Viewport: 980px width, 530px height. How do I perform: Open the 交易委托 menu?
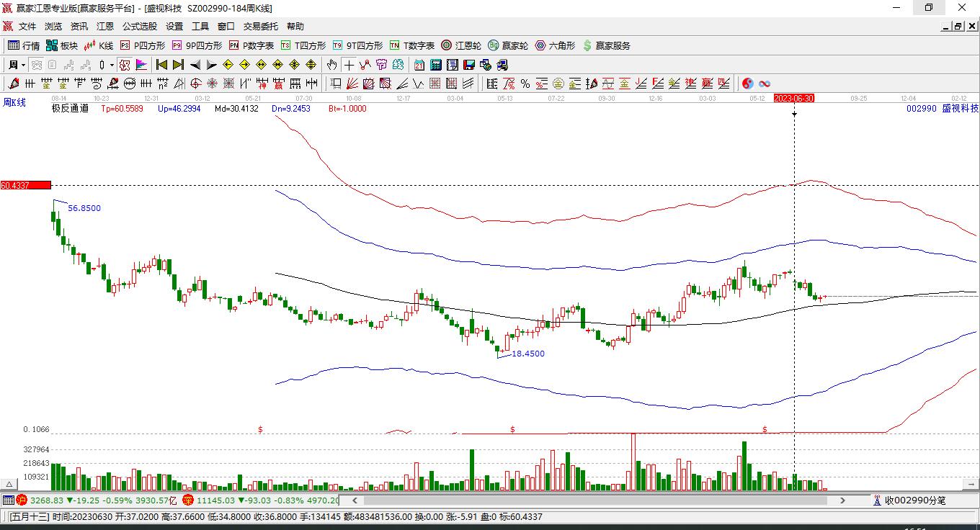260,26
